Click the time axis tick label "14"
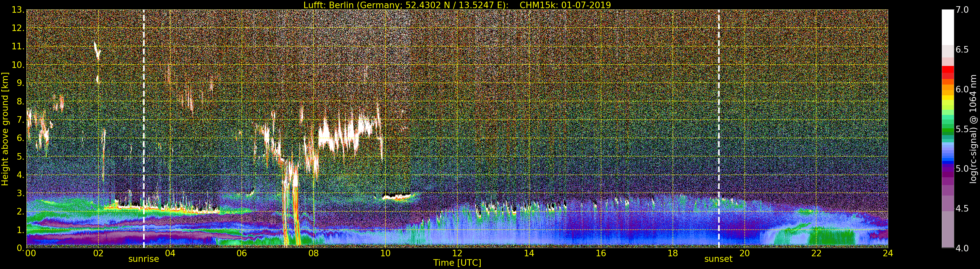This screenshot has height=269, width=980. (x=529, y=253)
